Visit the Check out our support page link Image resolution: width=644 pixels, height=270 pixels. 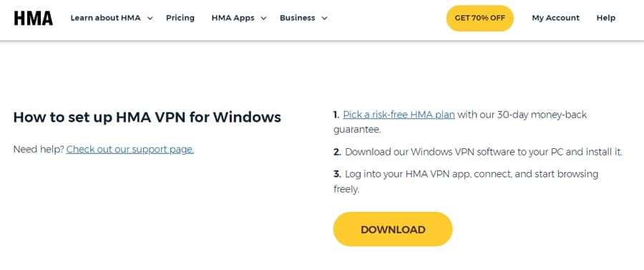pyautogui.click(x=130, y=150)
